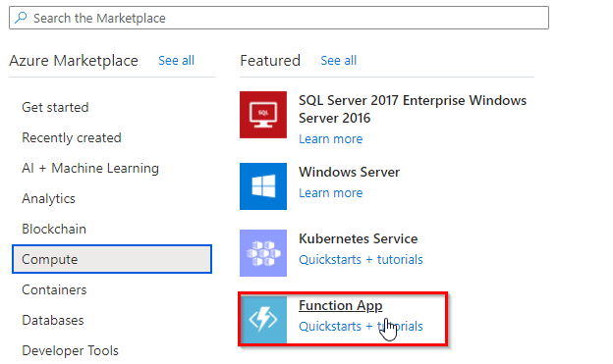Select the Developer Tools category
613x364 pixels.
(70, 350)
